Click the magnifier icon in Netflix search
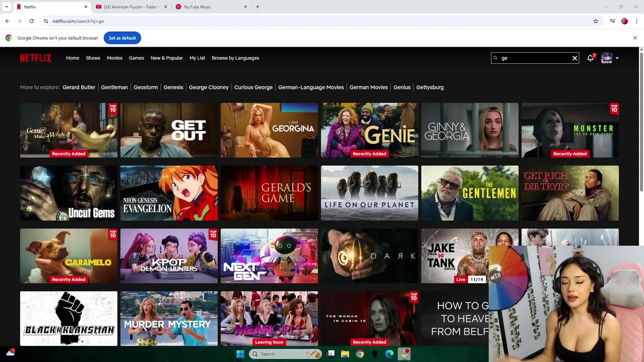644x362 pixels. tap(496, 58)
